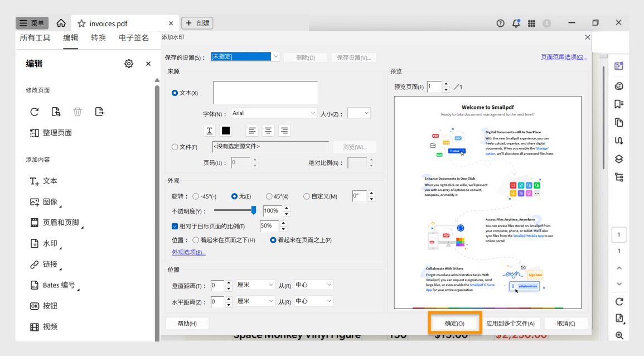Uncheck 相对于目标页面的比例 checkbox

(x=175, y=225)
